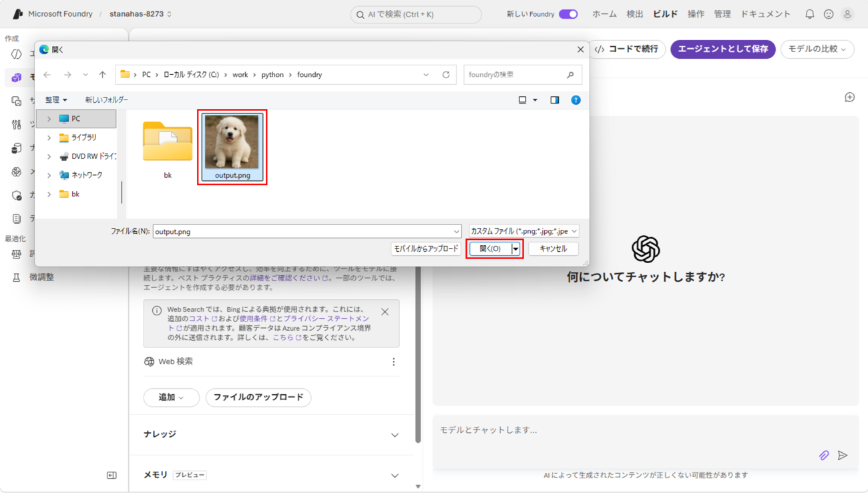
Task: Expand the ナレッジ section
Action: (395, 435)
